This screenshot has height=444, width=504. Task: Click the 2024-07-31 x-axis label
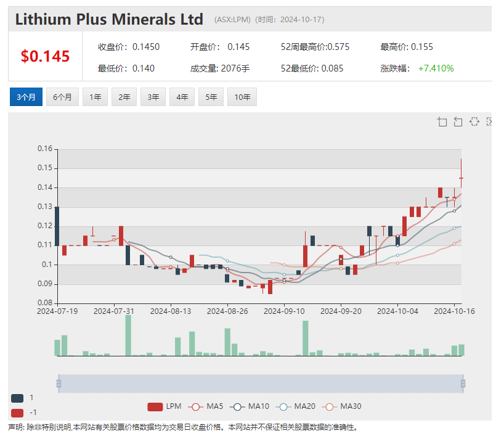(114, 311)
